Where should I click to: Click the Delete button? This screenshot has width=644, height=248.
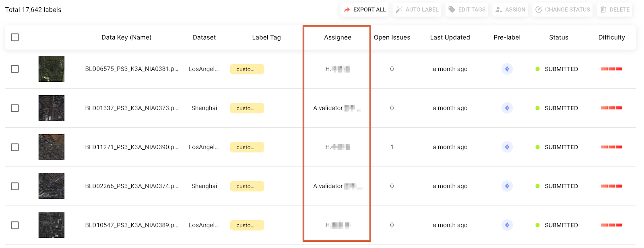[615, 10]
